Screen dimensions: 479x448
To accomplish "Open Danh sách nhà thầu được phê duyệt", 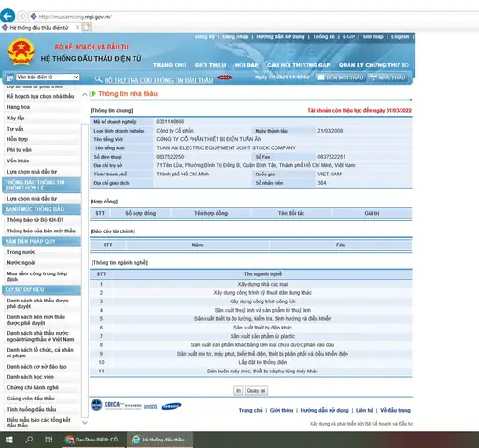I will 37,303.
